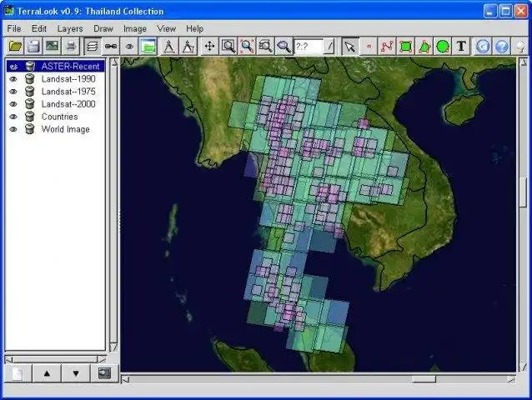Image resolution: width=532 pixels, height=400 pixels.
Task: Hide the Landsat--1990 layer eye
Action: 13,79
